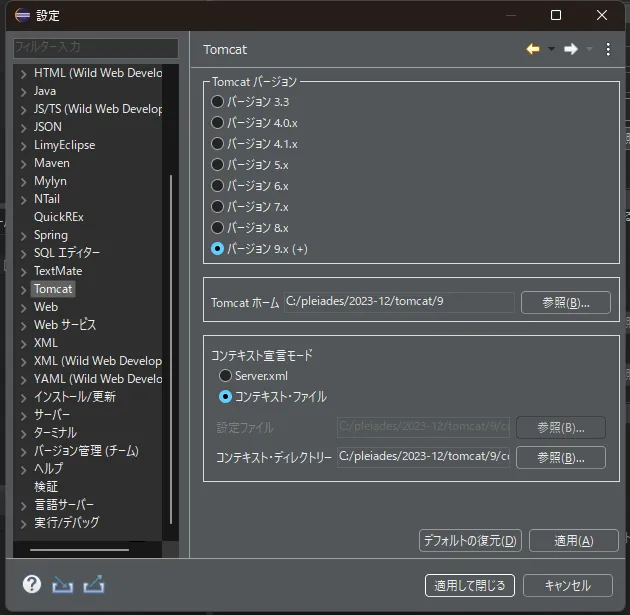Click the forward navigation arrow icon
630x615 pixels.
[571, 49]
